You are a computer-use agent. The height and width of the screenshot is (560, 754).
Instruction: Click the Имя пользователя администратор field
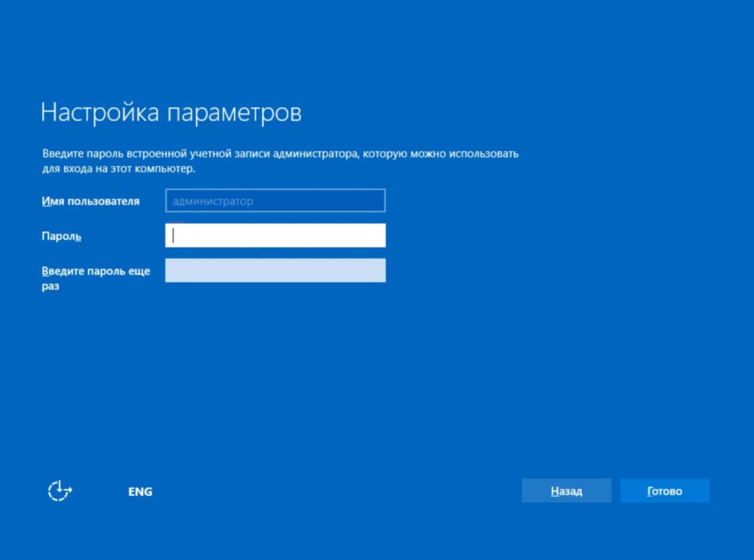tap(275, 200)
